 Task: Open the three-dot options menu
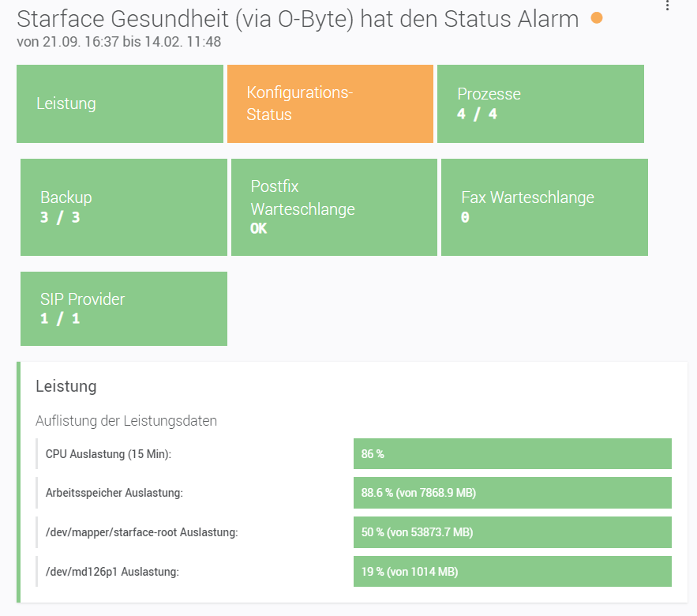pos(668,6)
